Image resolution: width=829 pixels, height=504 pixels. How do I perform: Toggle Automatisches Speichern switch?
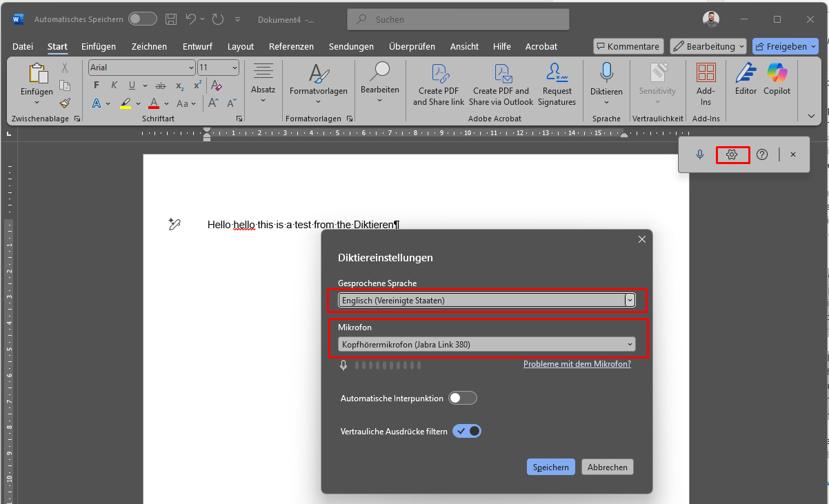(x=143, y=19)
